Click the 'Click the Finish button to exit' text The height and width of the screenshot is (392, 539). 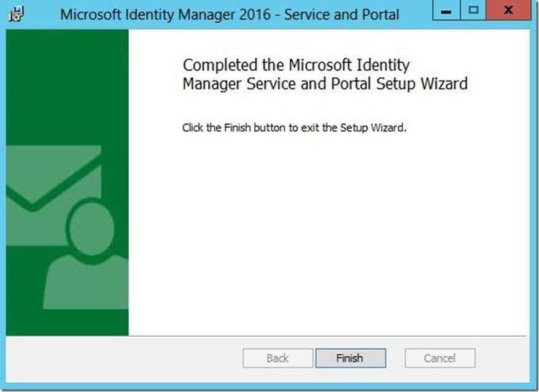click(294, 128)
